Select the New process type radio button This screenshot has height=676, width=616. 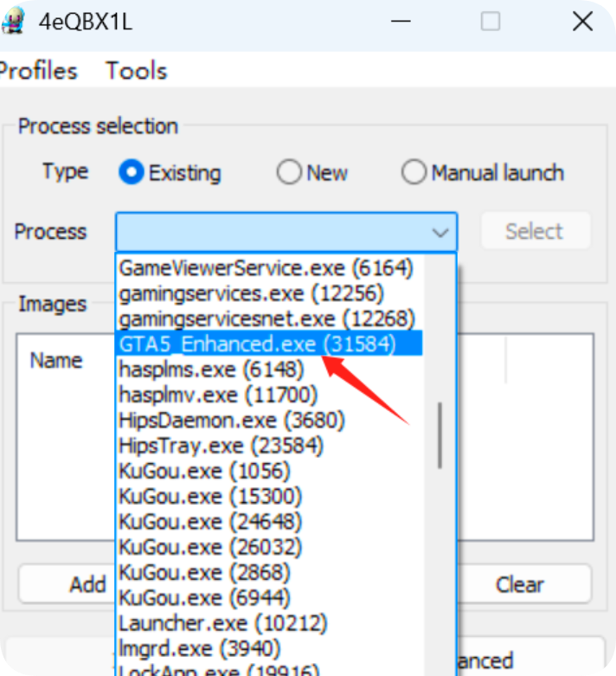[289, 173]
